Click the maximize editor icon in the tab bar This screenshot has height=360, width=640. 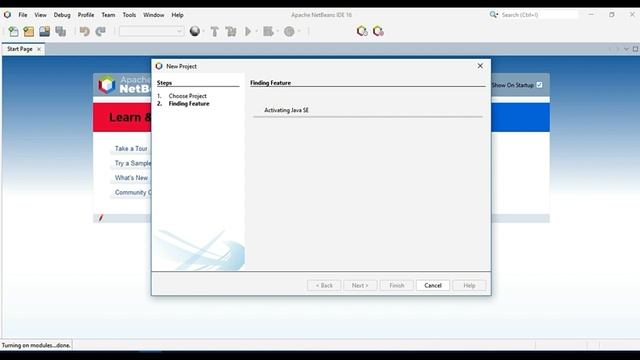636,49
